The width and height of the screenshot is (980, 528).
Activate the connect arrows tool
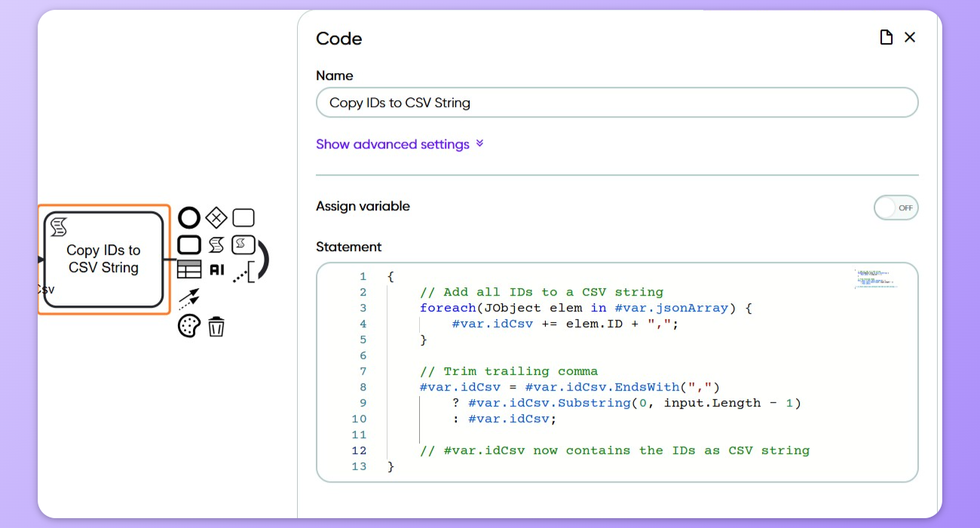pos(188,299)
